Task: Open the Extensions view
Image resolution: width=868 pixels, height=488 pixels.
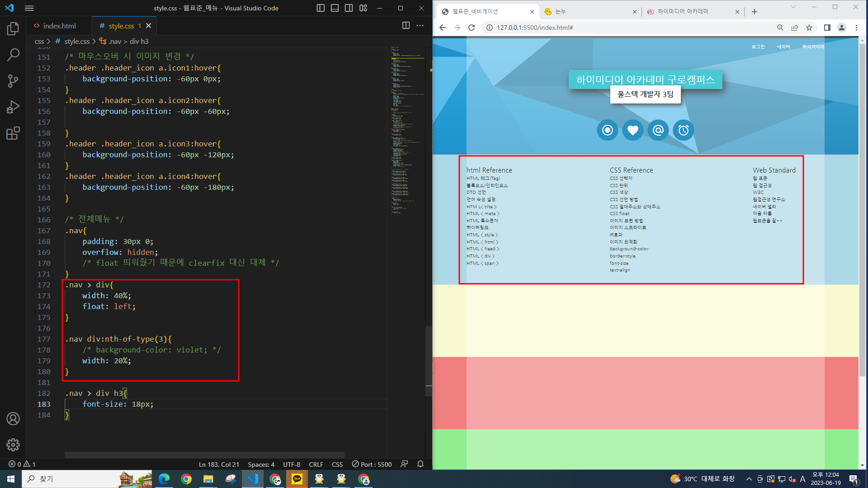Action: pos(13,133)
